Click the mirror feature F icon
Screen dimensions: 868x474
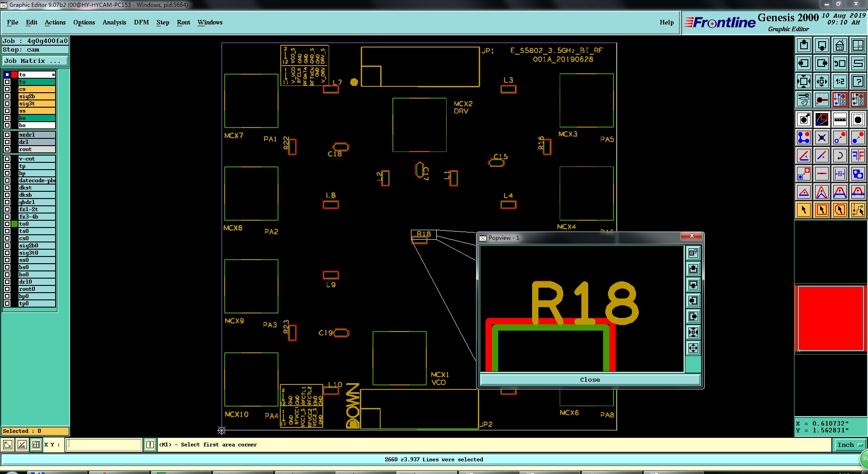click(858, 156)
